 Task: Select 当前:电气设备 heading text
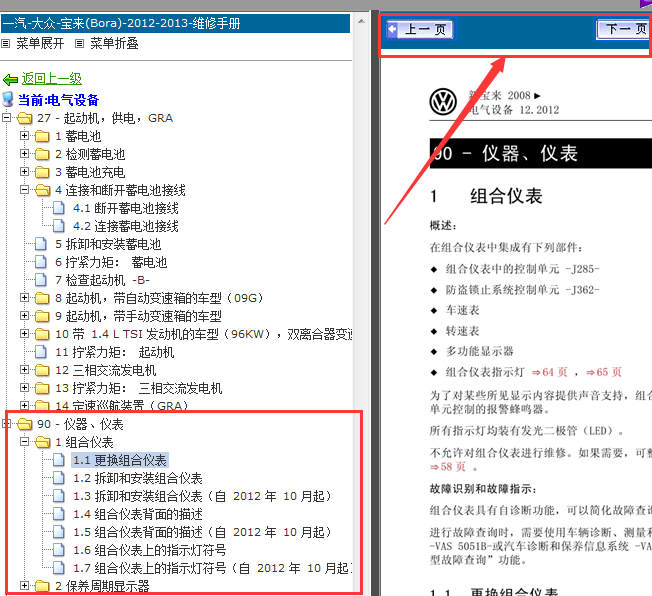click(58, 100)
